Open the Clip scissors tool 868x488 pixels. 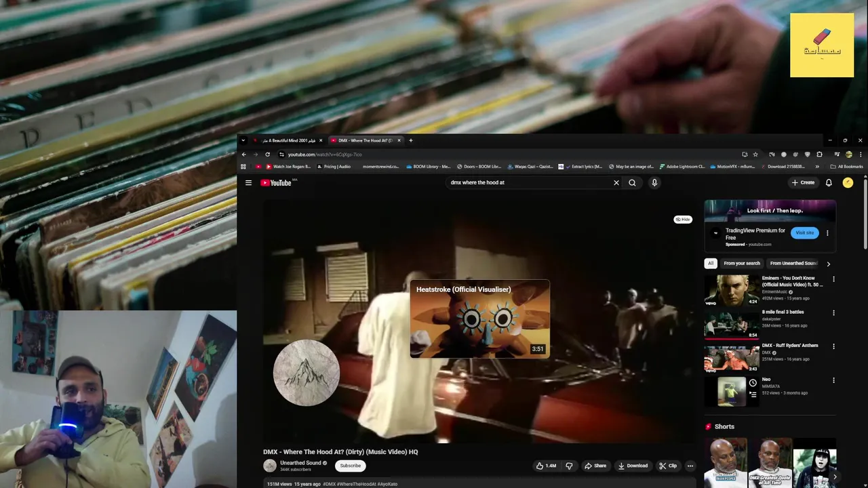668,466
